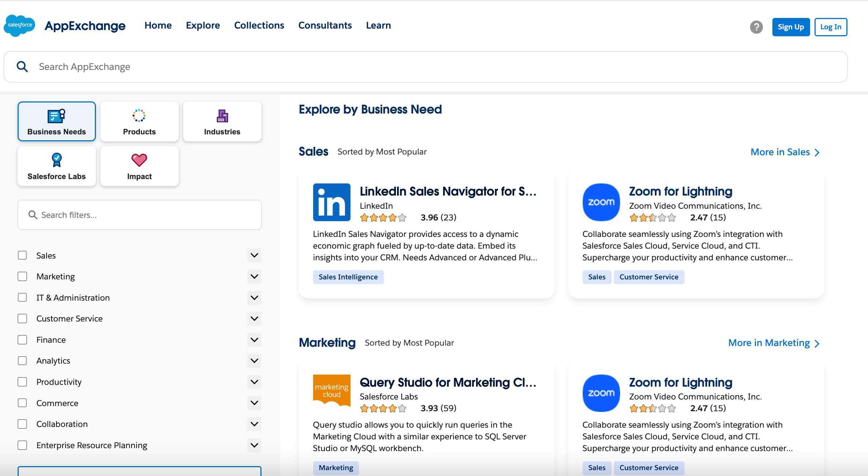The height and width of the screenshot is (476, 868).
Task: Open the help question mark icon
Action: tap(756, 27)
